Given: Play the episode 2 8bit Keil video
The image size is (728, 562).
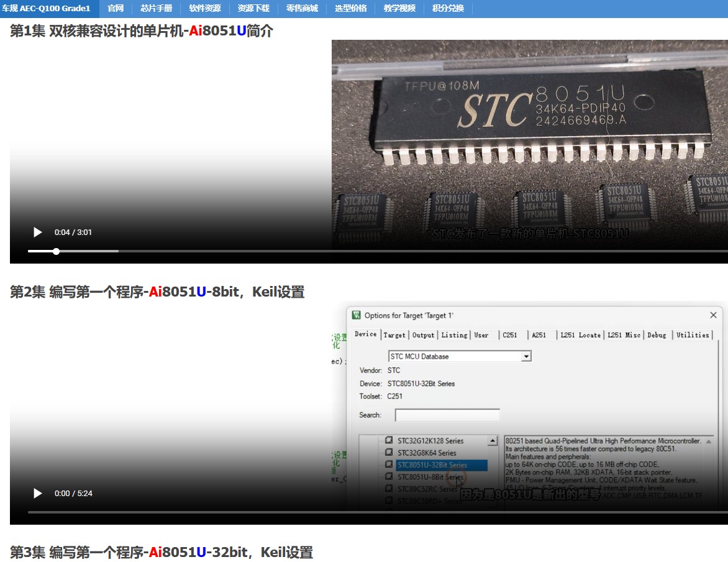Looking at the screenshot, I should coord(38,493).
